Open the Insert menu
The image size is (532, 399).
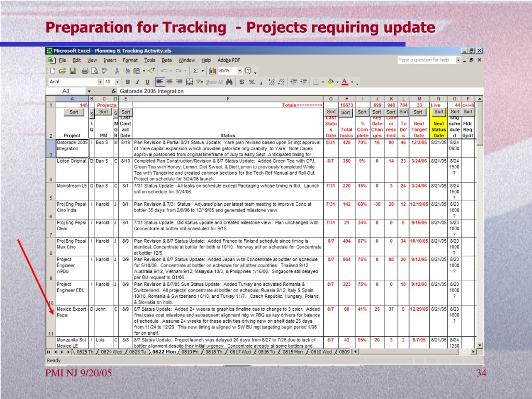pos(110,60)
